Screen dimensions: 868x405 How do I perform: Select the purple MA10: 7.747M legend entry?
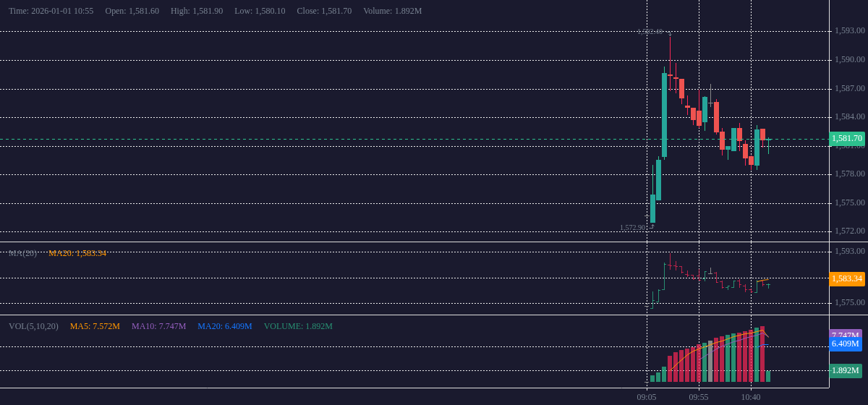tap(158, 326)
